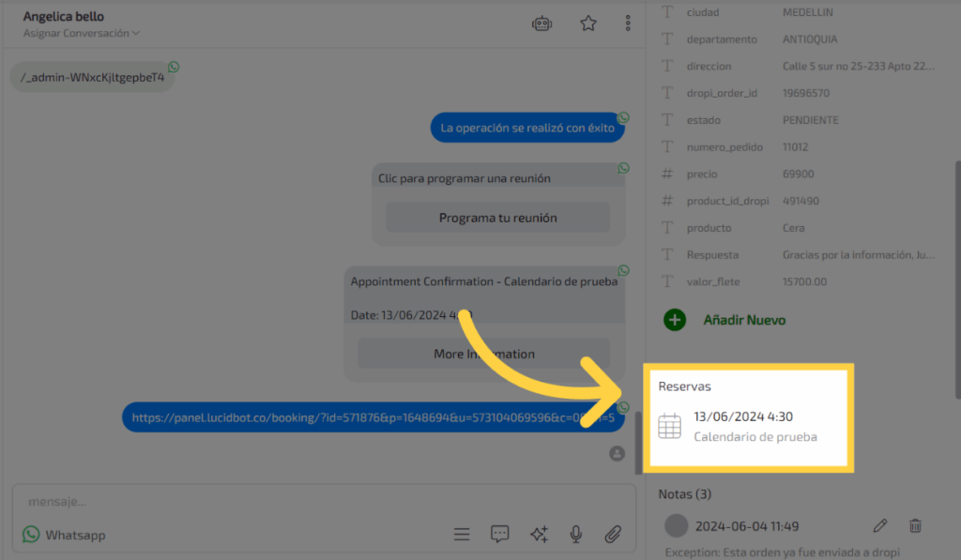Viewport: 961px width, 560px height.
Task: Star the Angelica bello conversation
Action: (588, 24)
